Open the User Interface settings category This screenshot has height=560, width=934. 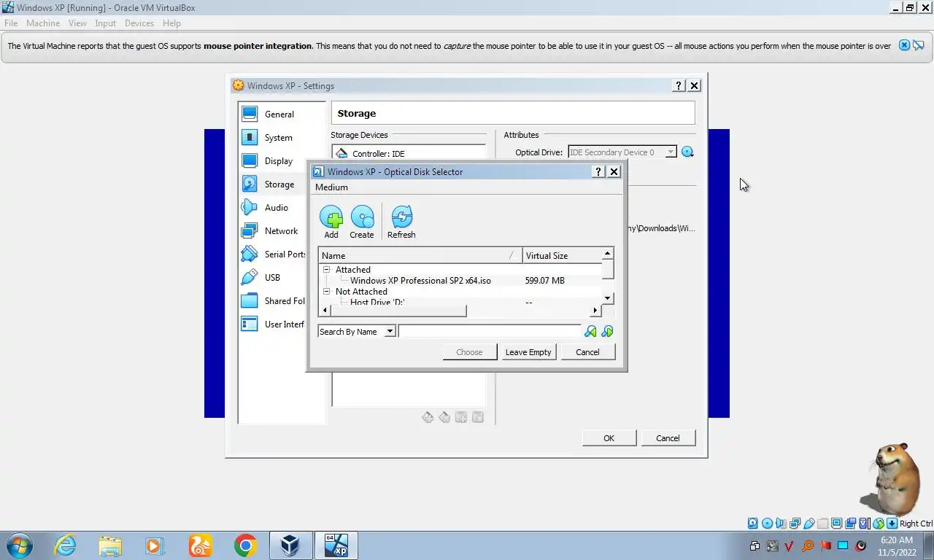click(x=274, y=324)
